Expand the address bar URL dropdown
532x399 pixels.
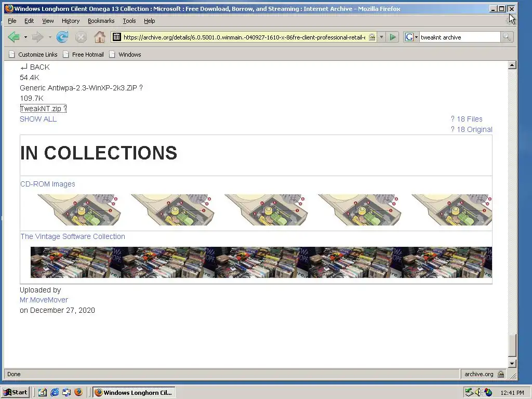coord(381,37)
